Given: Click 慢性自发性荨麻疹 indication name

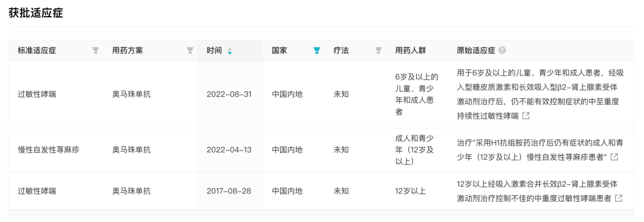Looking at the screenshot, I should [x=48, y=150].
